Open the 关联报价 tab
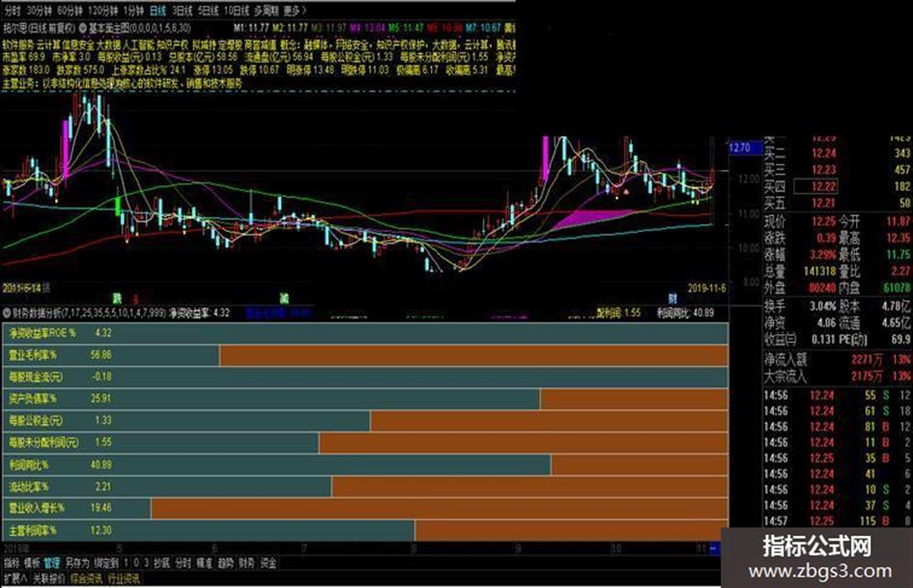 pyautogui.click(x=48, y=578)
